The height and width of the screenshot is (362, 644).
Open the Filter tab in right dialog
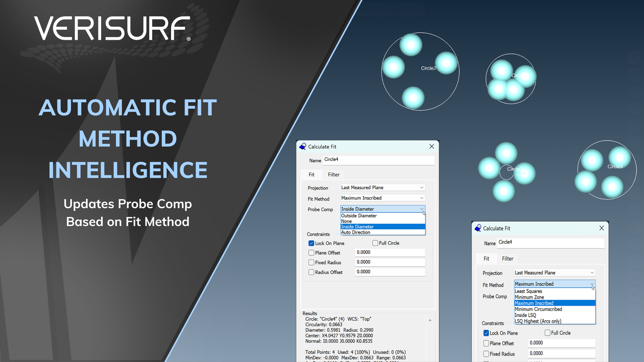[507, 258]
